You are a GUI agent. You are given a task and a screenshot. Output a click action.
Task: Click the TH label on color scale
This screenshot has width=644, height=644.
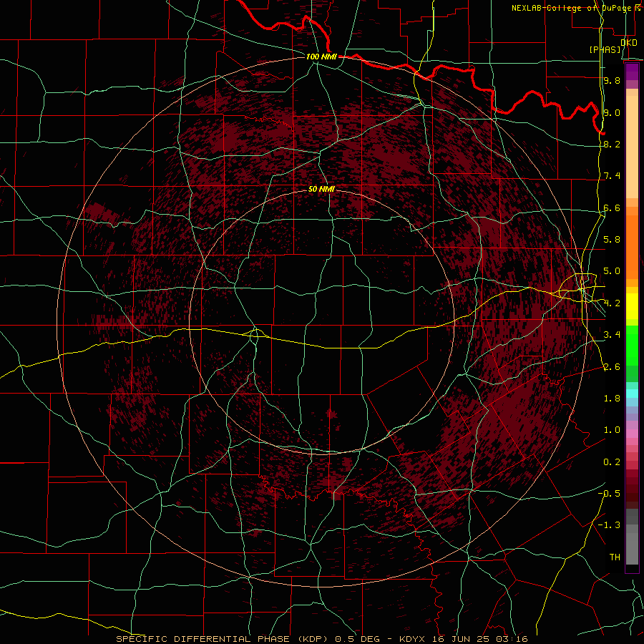[x=615, y=557]
